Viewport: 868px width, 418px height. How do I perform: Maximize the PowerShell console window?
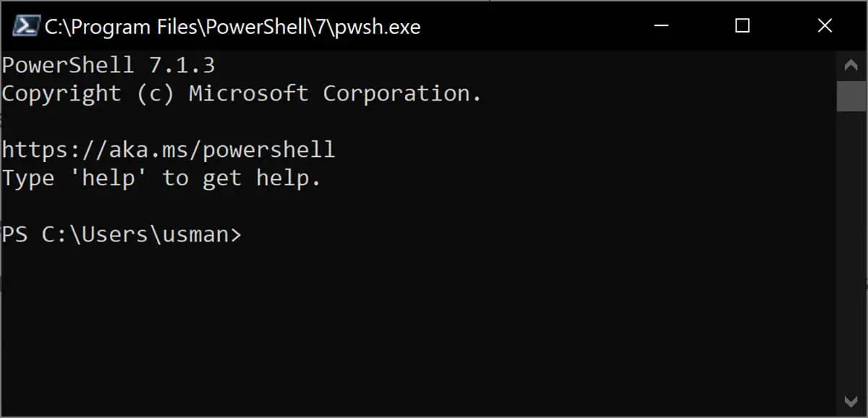click(x=742, y=26)
